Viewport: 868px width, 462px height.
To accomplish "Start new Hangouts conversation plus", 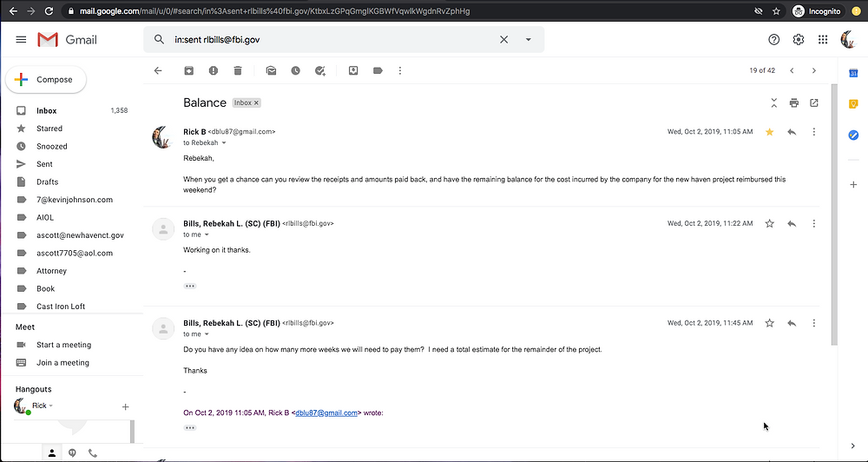I will pos(125,407).
